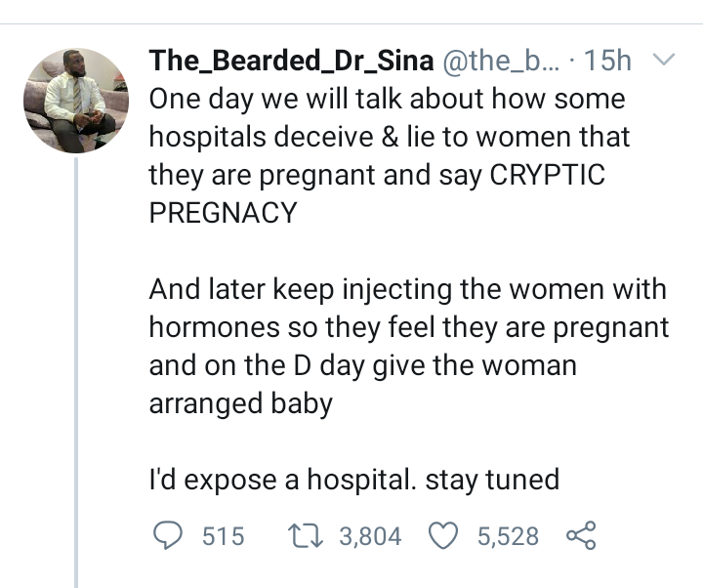The width and height of the screenshot is (703, 588).
Task: Open the 15h timestamp link
Action: tap(606, 61)
